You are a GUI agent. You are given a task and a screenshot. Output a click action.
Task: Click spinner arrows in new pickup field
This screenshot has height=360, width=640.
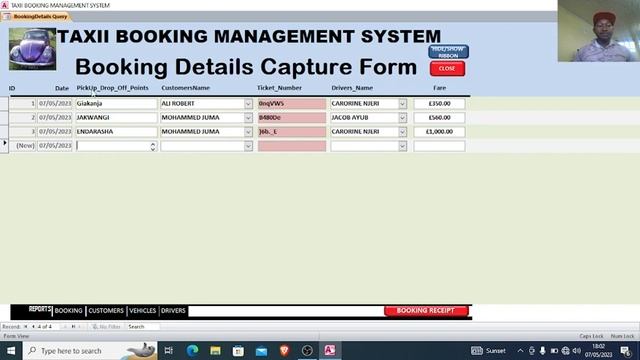point(153,147)
